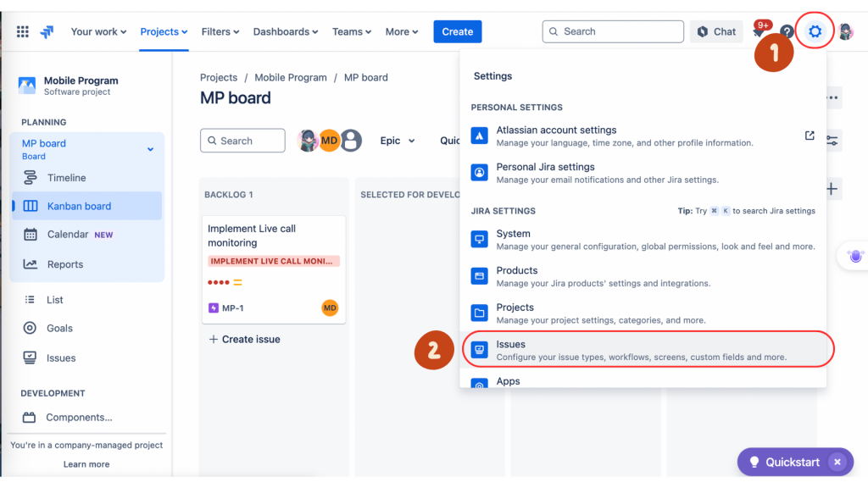This screenshot has height=488, width=868.
Task: Expand the MP board switcher chevron
Action: coord(150,149)
